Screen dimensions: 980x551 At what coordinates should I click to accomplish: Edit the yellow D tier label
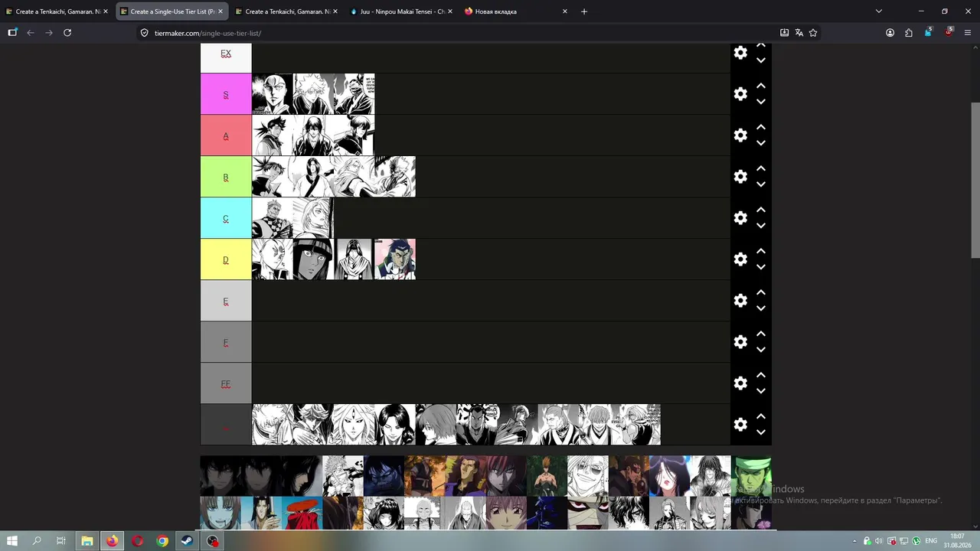pyautogui.click(x=226, y=259)
